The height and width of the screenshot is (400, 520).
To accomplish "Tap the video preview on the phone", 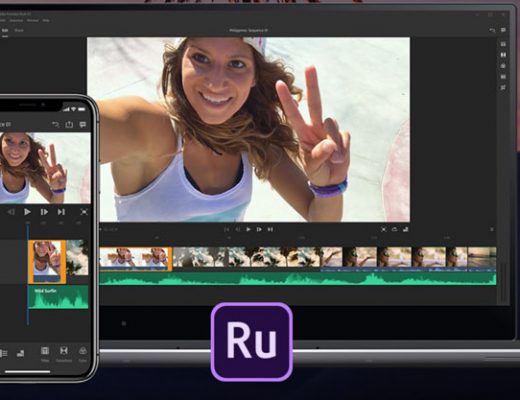I will (45, 168).
